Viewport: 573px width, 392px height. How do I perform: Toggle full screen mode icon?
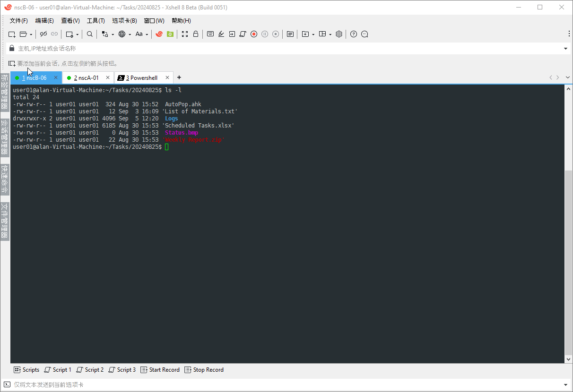[185, 34]
